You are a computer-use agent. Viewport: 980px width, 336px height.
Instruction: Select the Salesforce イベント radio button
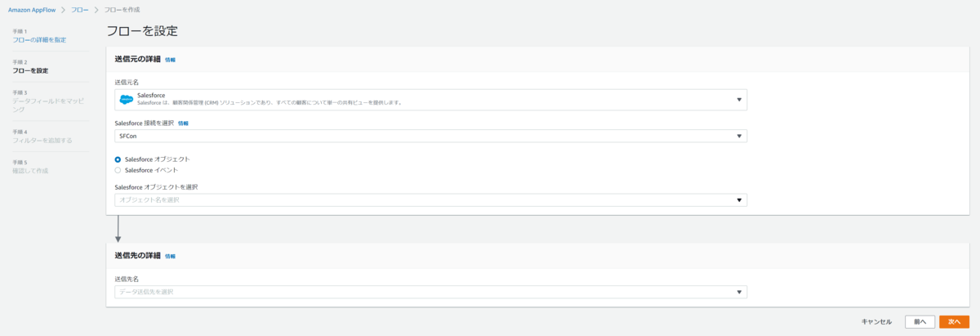coord(118,170)
